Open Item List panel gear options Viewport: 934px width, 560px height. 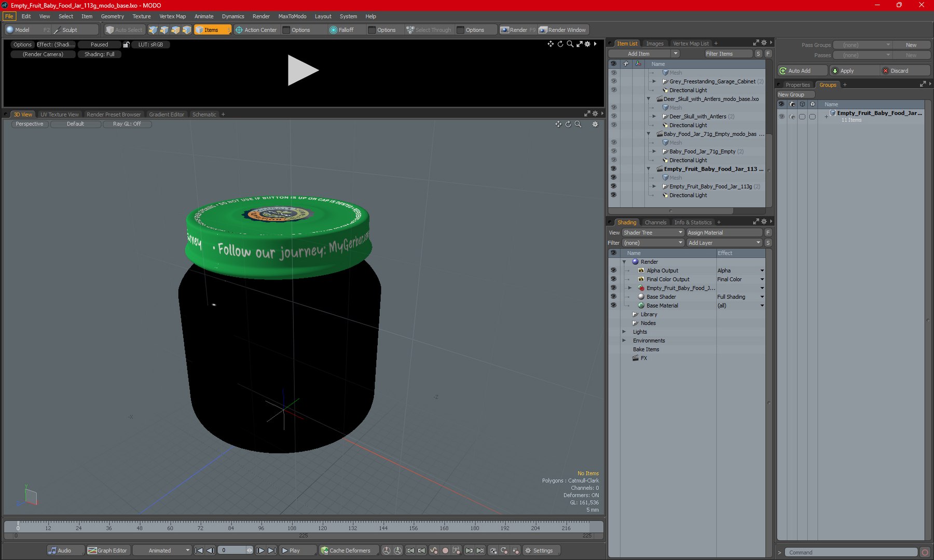[764, 43]
